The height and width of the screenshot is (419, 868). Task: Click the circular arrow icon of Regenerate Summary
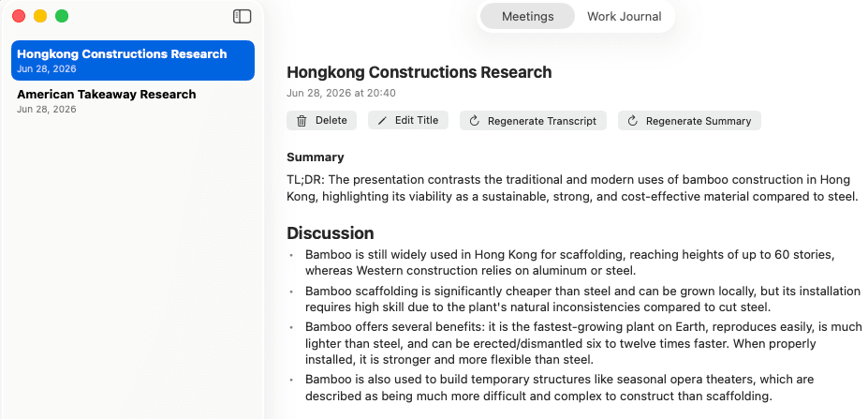click(x=633, y=121)
